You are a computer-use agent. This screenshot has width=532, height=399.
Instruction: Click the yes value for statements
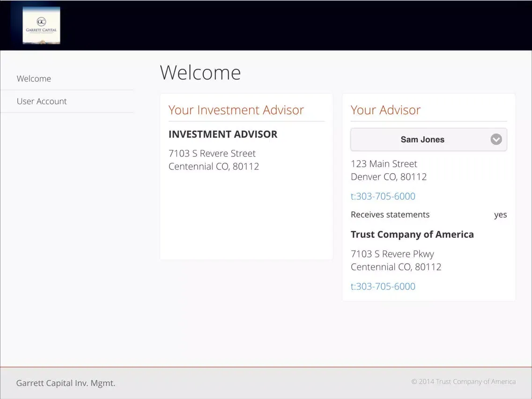(501, 215)
